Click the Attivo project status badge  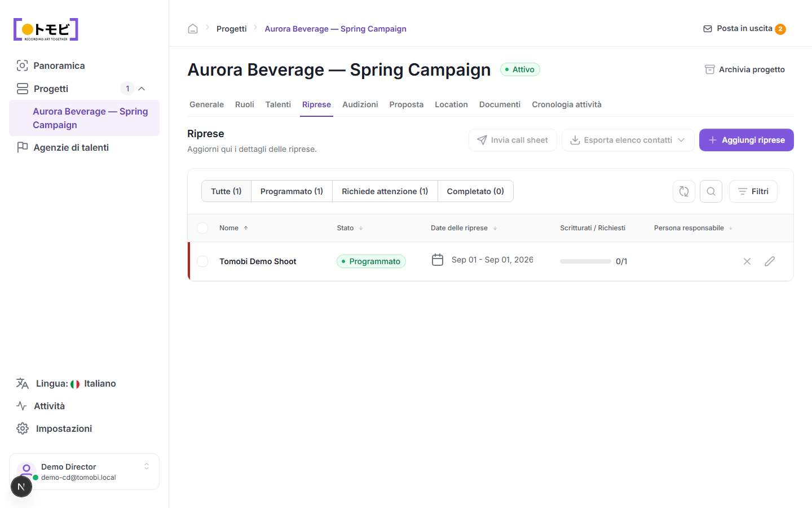tap(520, 69)
